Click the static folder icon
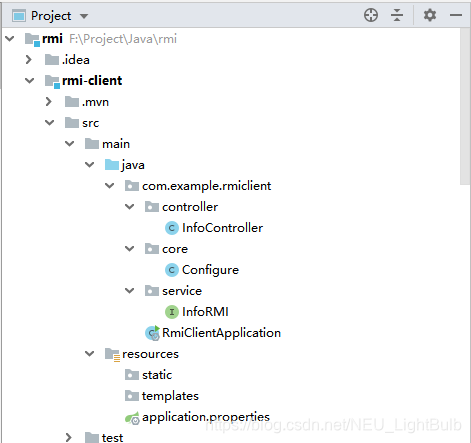The width and height of the screenshot is (471, 443). 132,375
